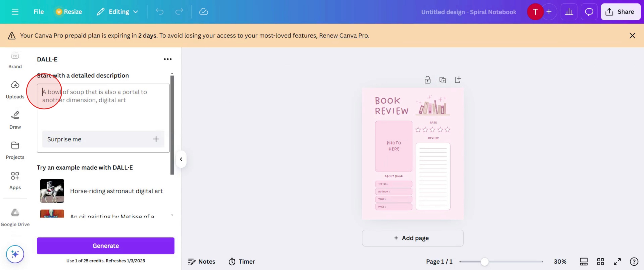The image size is (644, 270).
Task: Click the lock page icon
Action: (428, 80)
